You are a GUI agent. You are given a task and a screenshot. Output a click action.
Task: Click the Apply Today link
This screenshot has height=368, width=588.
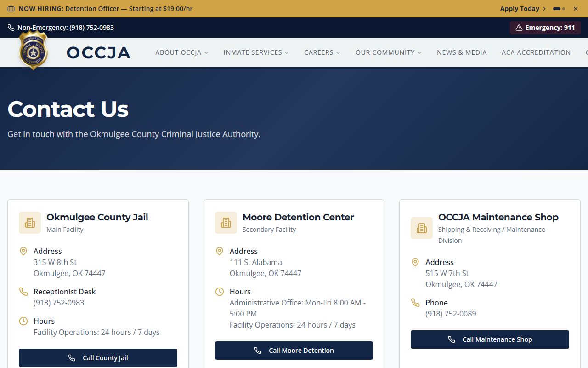(x=523, y=9)
